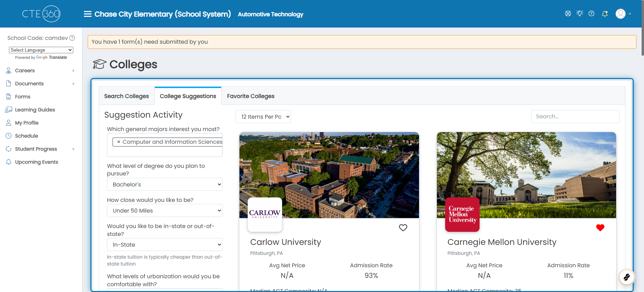Click the Schedule clock icon
Screen dimensions: 644x292
click(9, 136)
